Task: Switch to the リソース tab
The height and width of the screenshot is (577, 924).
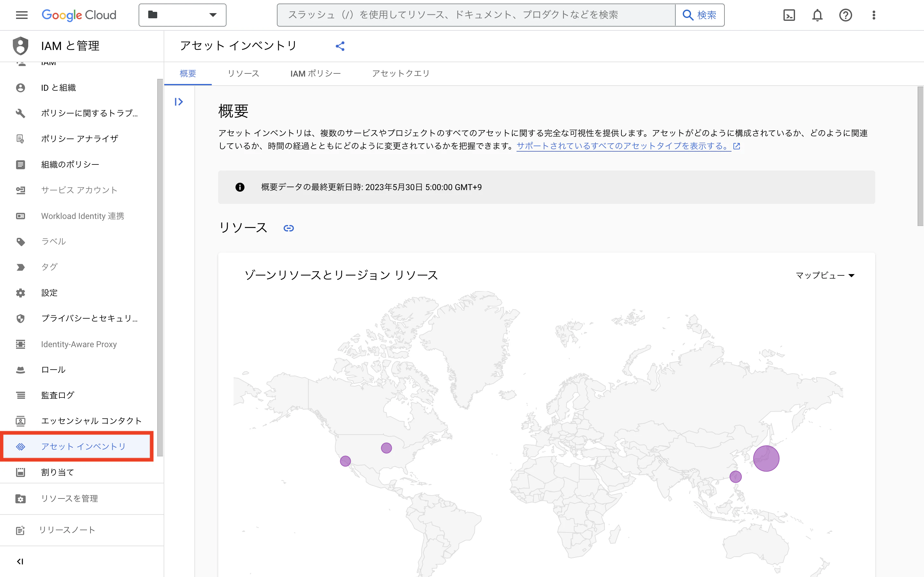Action: click(x=243, y=73)
